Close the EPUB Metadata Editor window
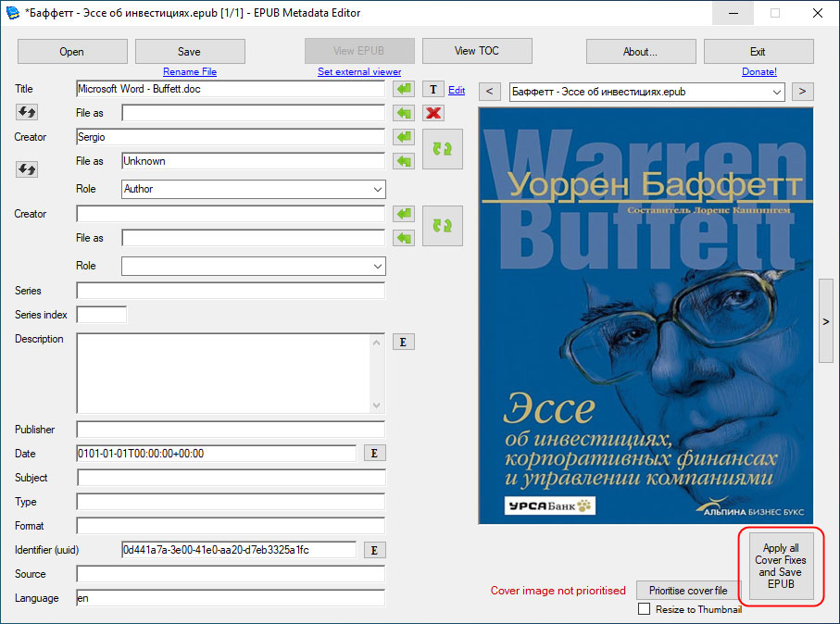The width and height of the screenshot is (840, 624). pyautogui.click(x=818, y=13)
